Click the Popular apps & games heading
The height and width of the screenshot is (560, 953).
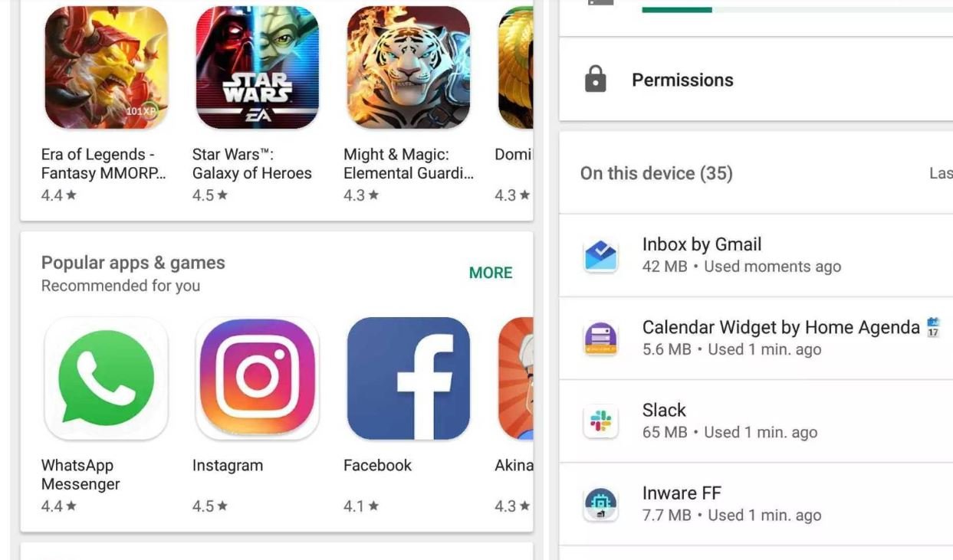(x=133, y=263)
